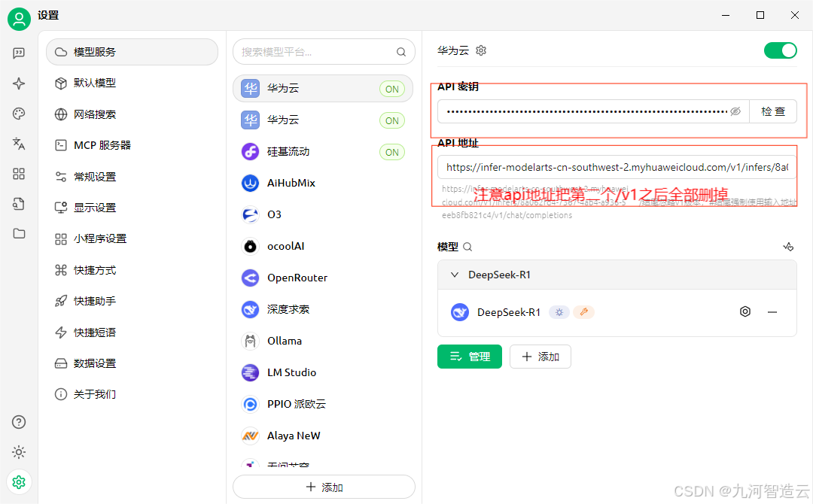The image size is (813, 504).
Task: Select the OpenRouter provider
Action: [322, 278]
